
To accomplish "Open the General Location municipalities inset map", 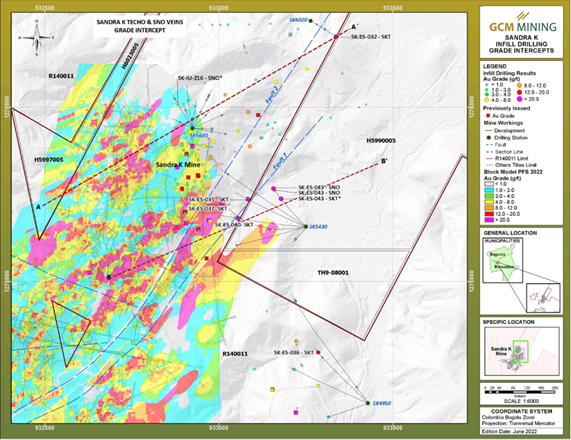I will point(503,260).
